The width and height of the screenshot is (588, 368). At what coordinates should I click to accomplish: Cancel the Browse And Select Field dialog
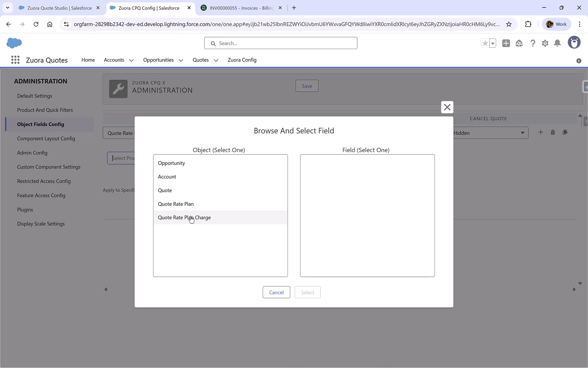pyautogui.click(x=276, y=292)
